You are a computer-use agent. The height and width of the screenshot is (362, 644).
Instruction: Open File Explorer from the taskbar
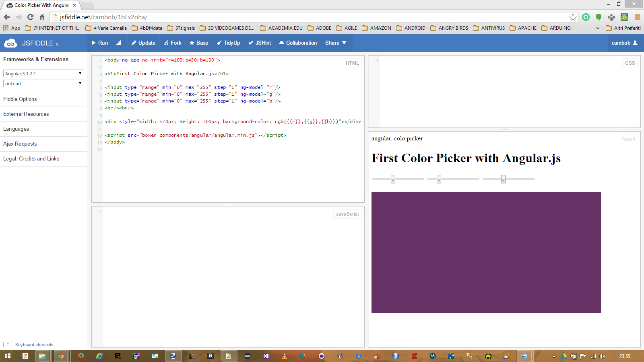[x=42, y=356]
